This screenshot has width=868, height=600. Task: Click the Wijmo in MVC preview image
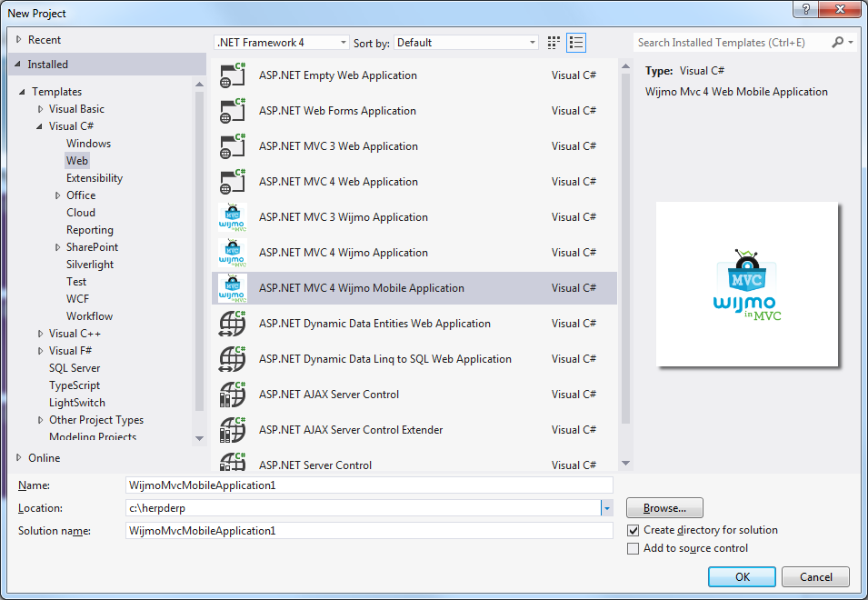[747, 284]
